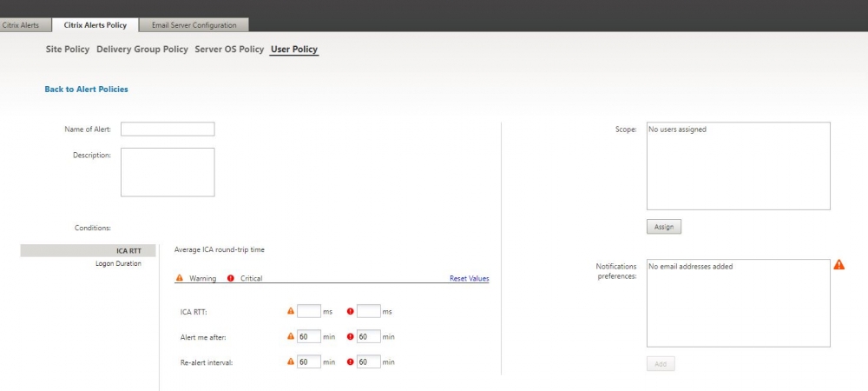Edit Alert me after critical minutes
This screenshot has width=868, height=391.
click(x=369, y=336)
